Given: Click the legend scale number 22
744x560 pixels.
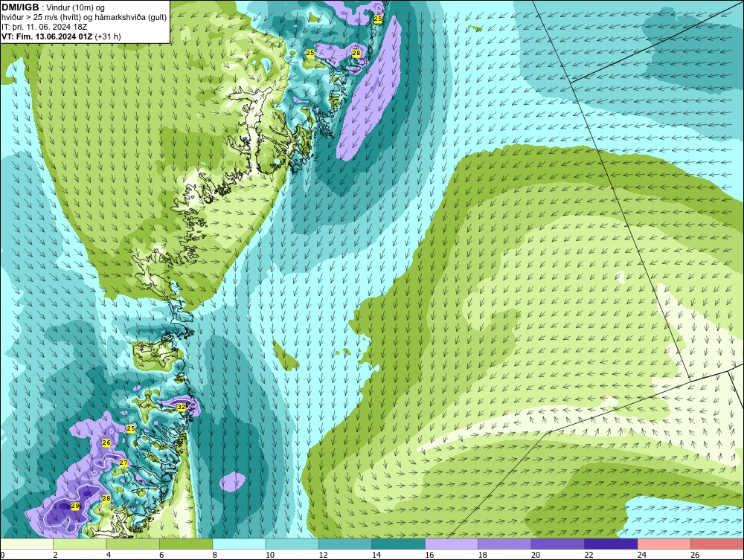Looking at the screenshot, I should [x=589, y=555].
